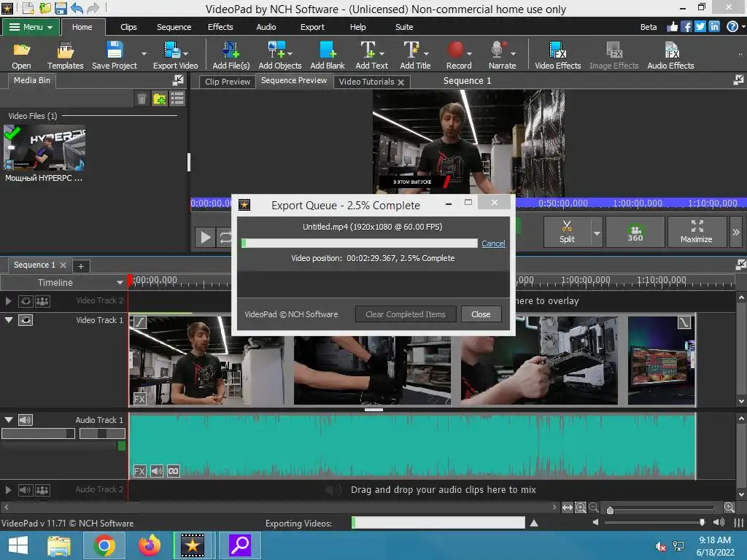
Task: Open the Timeline mode dropdown
Action: [x=120, y=282]
